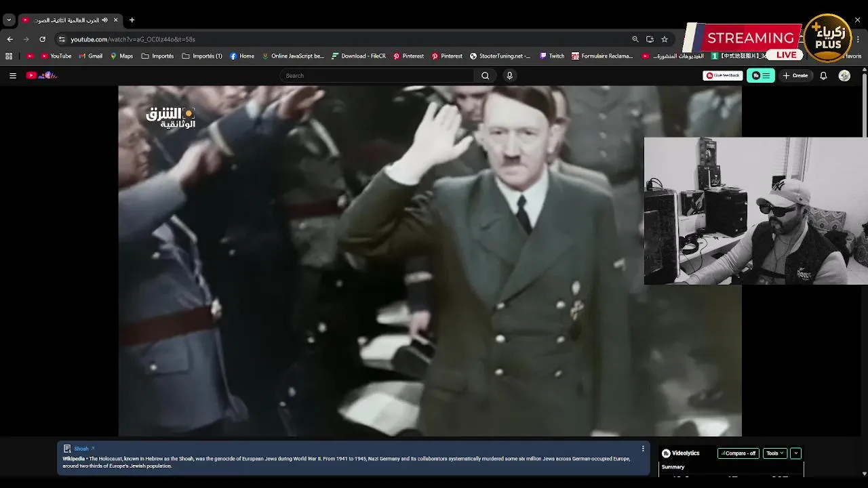Open the tab search dropdown arrow

9,20
